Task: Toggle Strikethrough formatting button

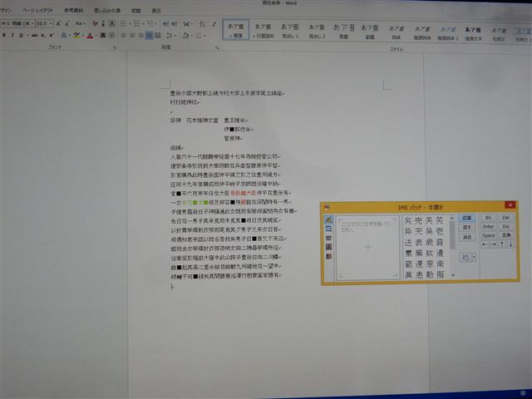Action: 35,35
